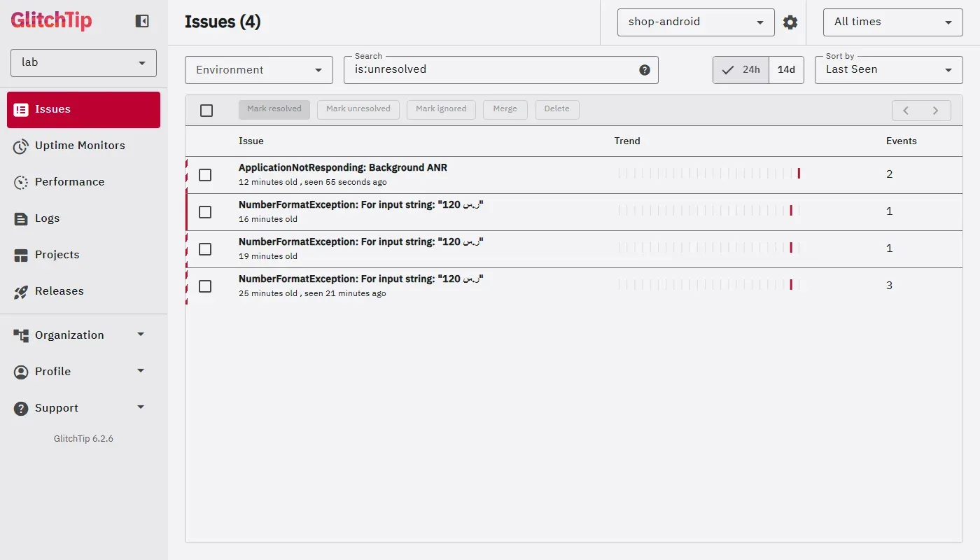Click the Issues list icon in sidebar

pyautogui.click(x=21, y=110)
